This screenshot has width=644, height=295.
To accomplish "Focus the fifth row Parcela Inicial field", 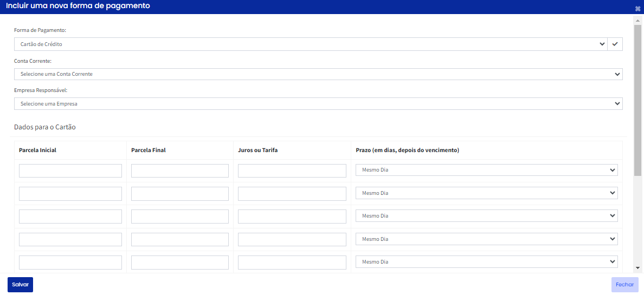I will point(70,263).
